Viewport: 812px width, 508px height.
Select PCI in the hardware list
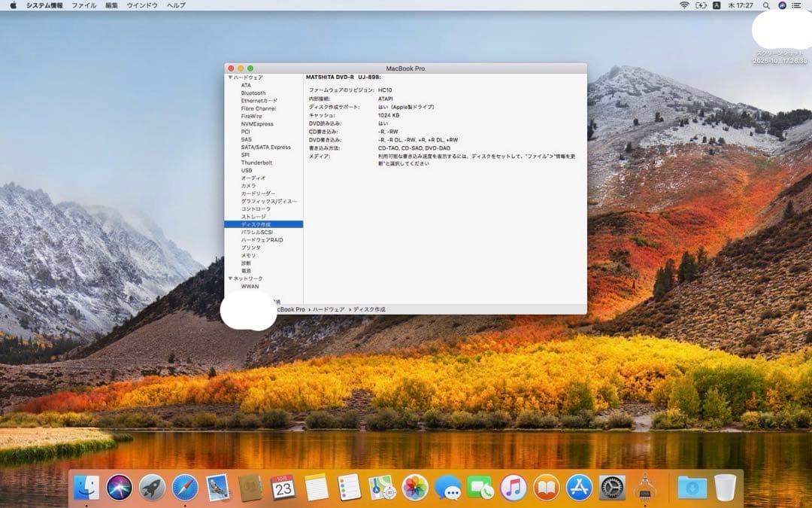(x=245, y=132)
